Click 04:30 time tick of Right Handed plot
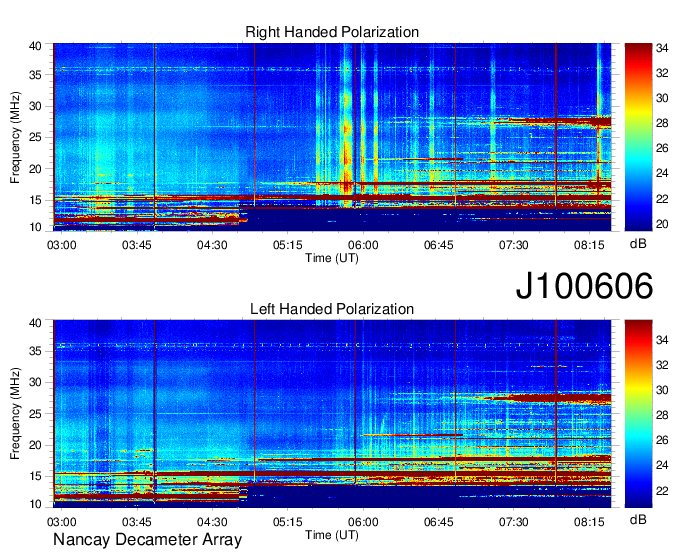 point(212,245)
